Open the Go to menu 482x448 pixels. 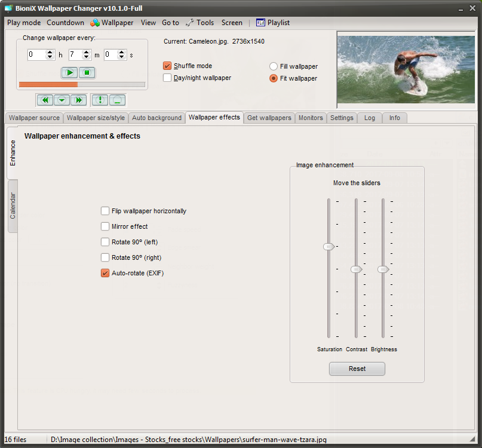click(171, 23)
